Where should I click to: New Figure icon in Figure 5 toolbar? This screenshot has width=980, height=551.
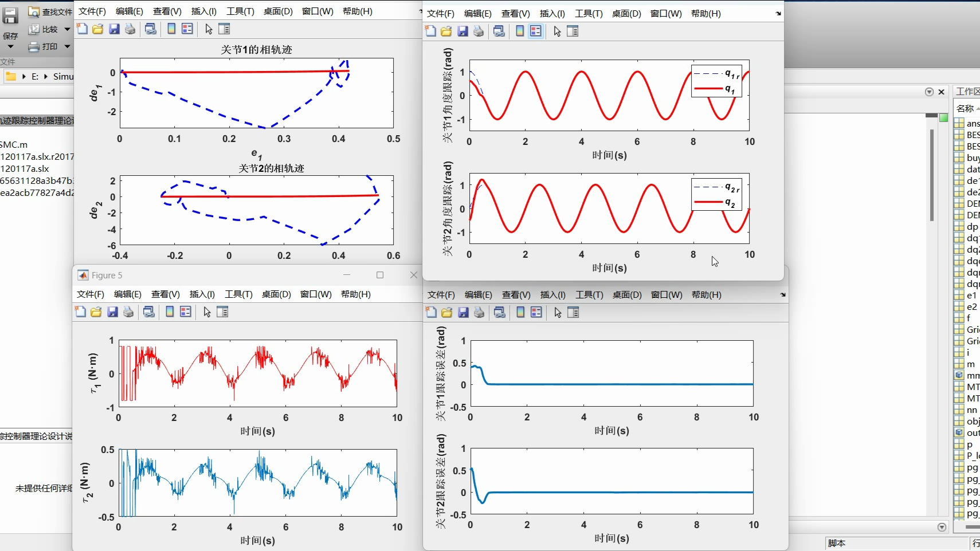click(x=80, y=312)
